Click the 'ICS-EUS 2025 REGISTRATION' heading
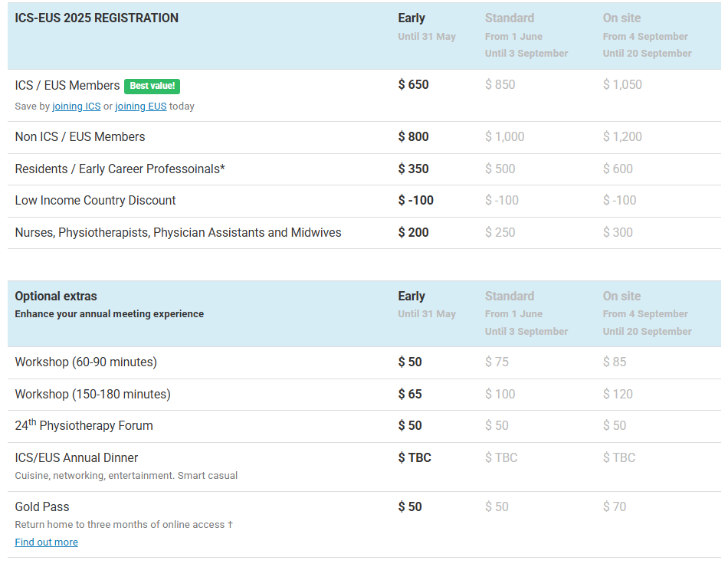 [x=97, y=18]
